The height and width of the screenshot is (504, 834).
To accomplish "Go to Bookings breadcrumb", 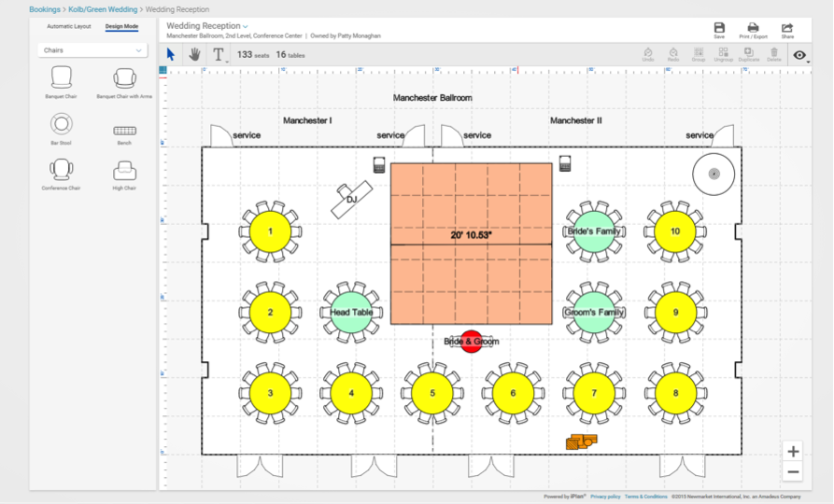I will 45,9.
